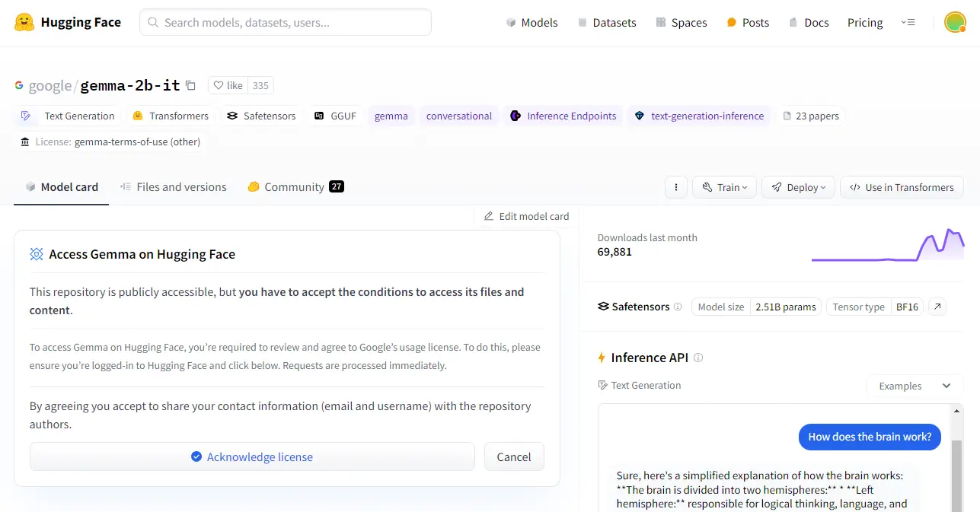The width and height of the screenshot is (980, 512).
Task: Click the like heart button
Action: (x=228, y=85)
